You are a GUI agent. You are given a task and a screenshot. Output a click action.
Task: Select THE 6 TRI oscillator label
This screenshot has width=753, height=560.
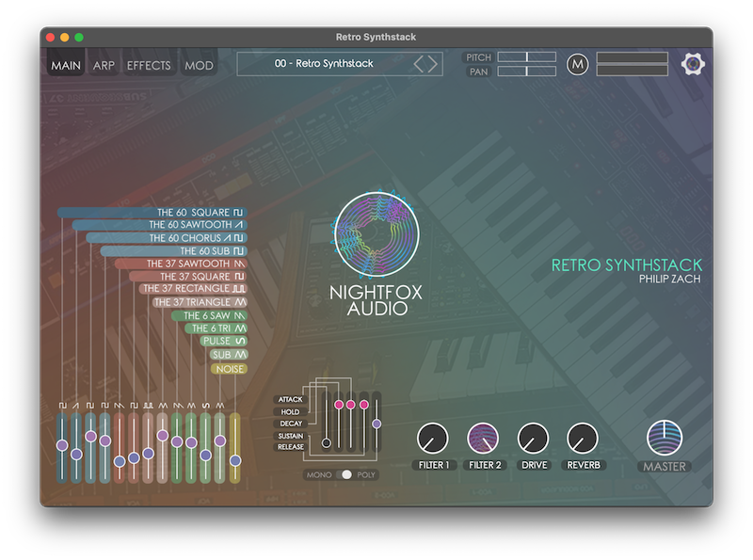click(x=216, y=328)
